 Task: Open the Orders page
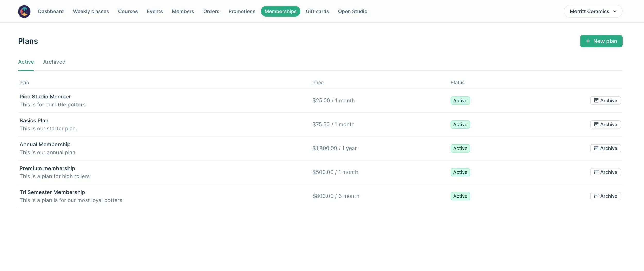(211, 11)
